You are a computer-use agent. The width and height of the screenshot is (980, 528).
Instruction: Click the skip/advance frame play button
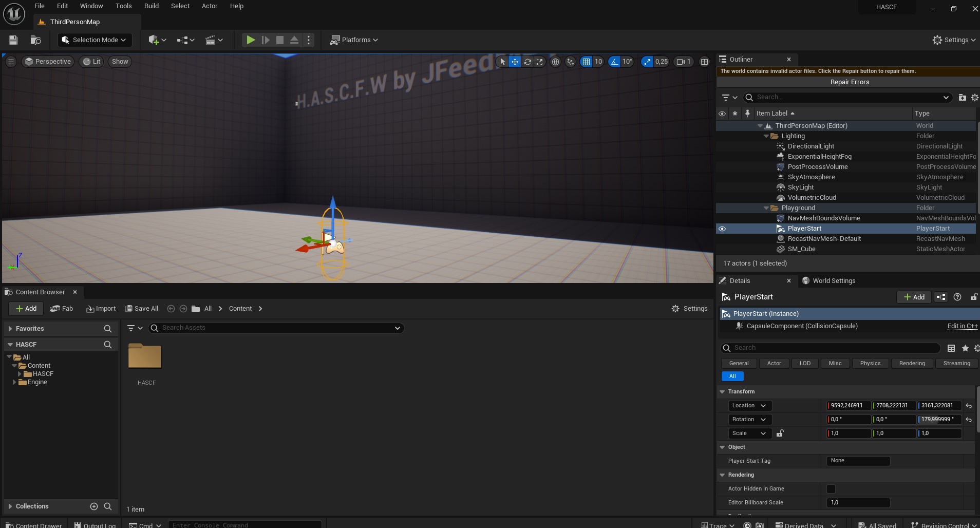(x=266, y=40)
